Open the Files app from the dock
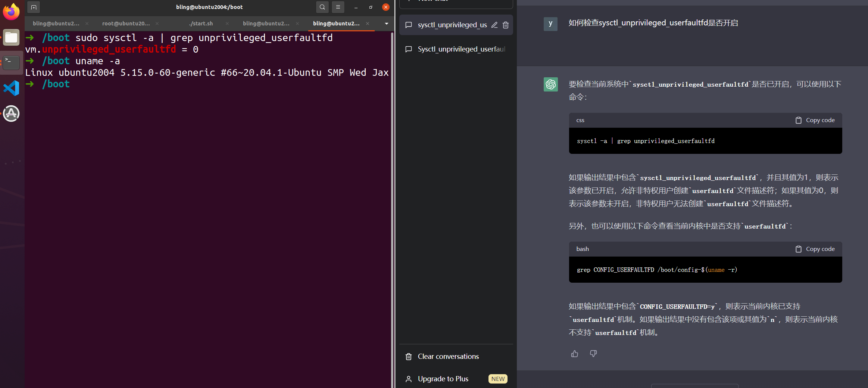The height and width of the screenshot is (388, 868). pos(11,37)
